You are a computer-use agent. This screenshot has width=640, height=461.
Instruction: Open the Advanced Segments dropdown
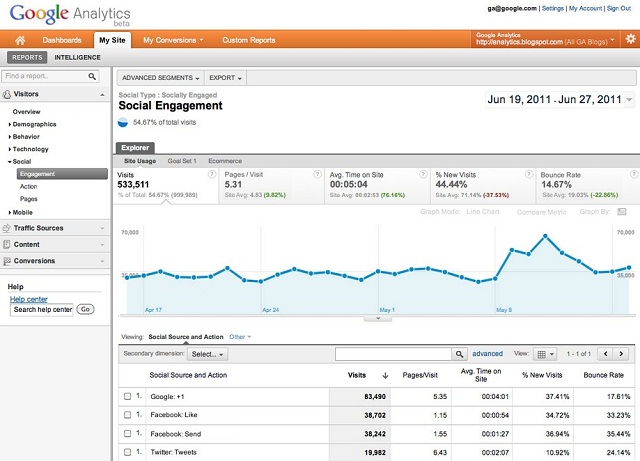[160, 78]
